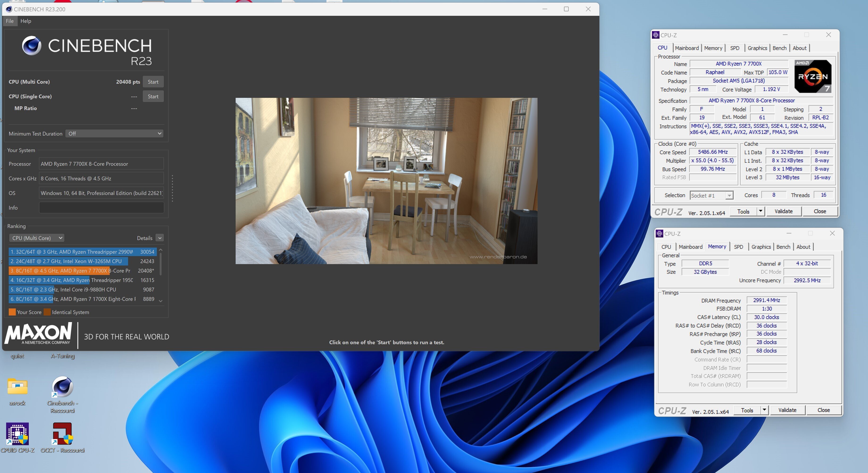Open the asrock folder icon
This screenshot has height=473, width=868.
[17, 387]
